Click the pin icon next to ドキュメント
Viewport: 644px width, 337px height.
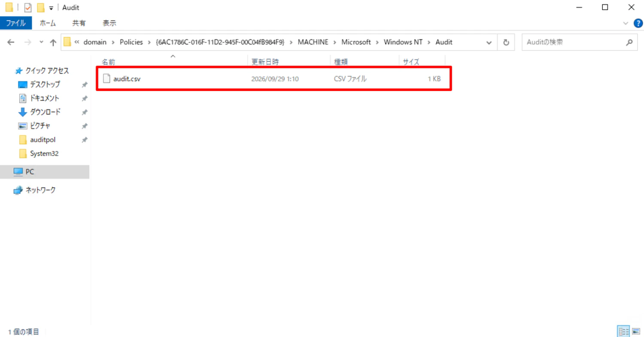coord(85,98)
